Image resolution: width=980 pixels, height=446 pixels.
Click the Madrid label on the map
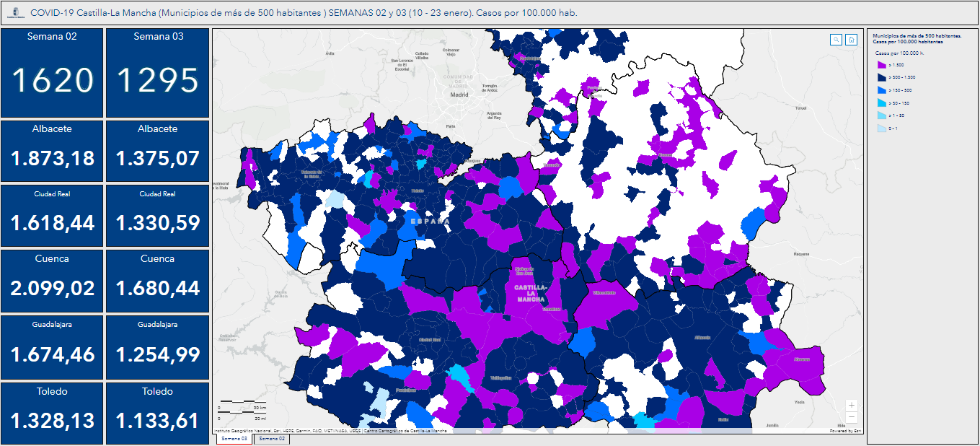(x=459, y=95)
